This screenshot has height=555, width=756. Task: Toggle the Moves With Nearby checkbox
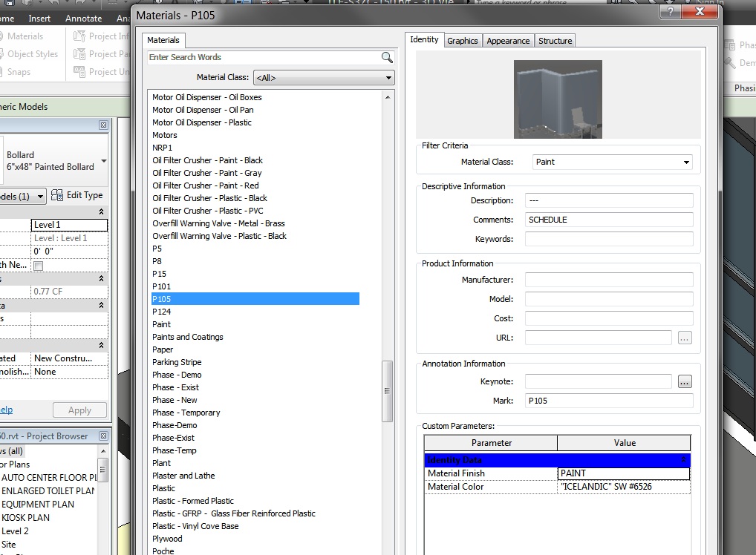point(39,266)
